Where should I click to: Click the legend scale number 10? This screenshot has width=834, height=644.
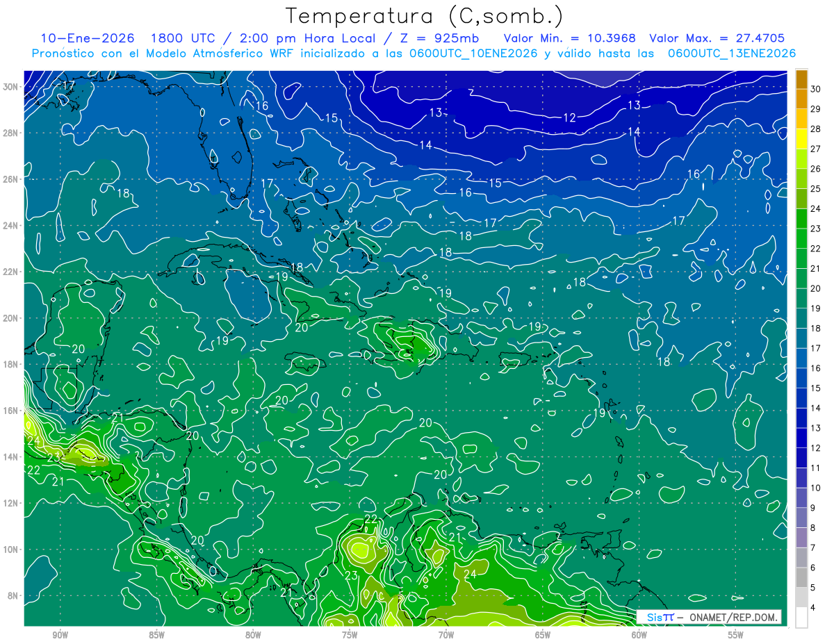pos(816,488)
